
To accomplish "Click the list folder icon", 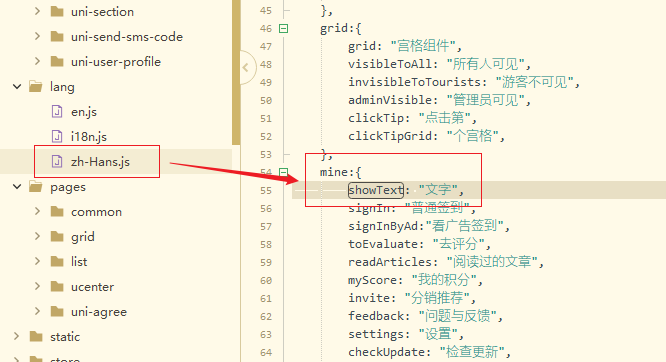I will coord(57,261).
